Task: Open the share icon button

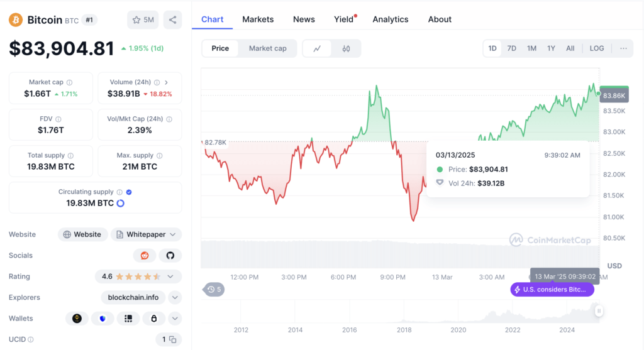Action: coord(172,19)
